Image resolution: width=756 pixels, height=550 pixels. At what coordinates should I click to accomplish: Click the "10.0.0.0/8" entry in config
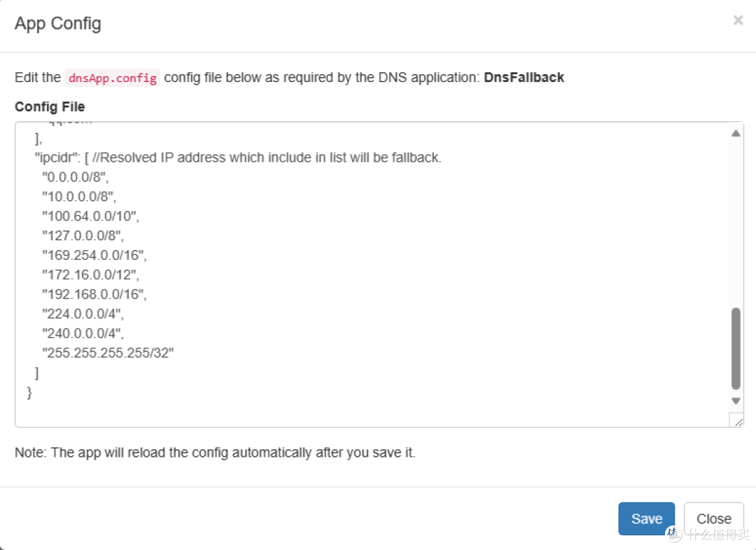[x=79, y=197]
